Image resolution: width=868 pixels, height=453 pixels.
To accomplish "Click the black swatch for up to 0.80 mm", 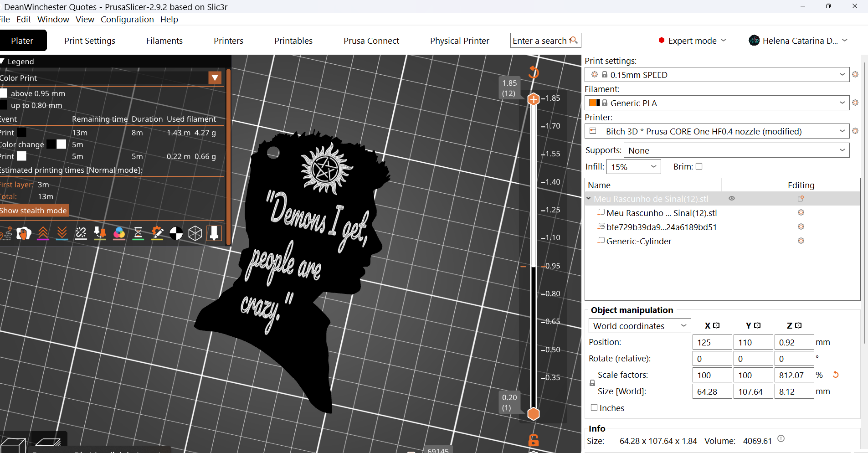I will 4,105.
